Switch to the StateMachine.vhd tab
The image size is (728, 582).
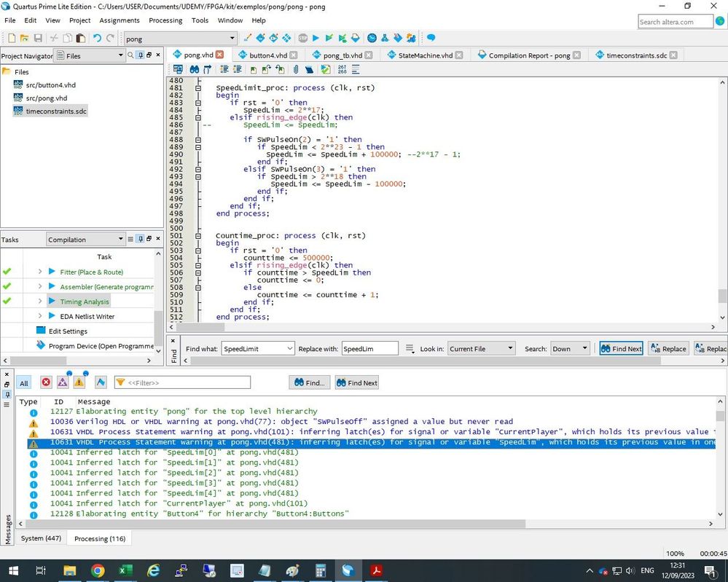tap(426, 55)
